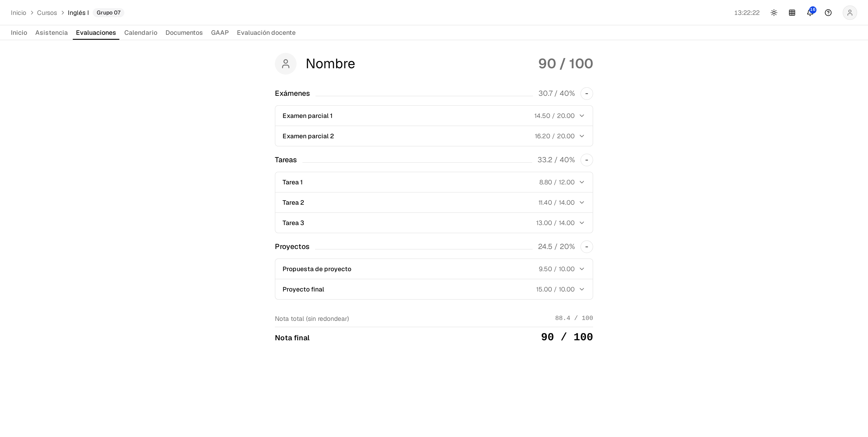Click the student avatar beside Nombre
Screen dimensions: 868x437
click(x=285, y=64)
